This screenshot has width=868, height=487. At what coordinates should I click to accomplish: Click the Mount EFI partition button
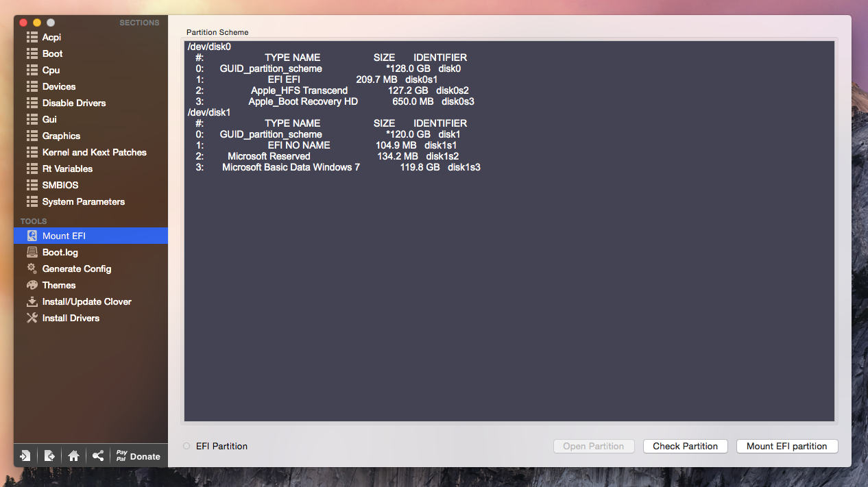787,446
